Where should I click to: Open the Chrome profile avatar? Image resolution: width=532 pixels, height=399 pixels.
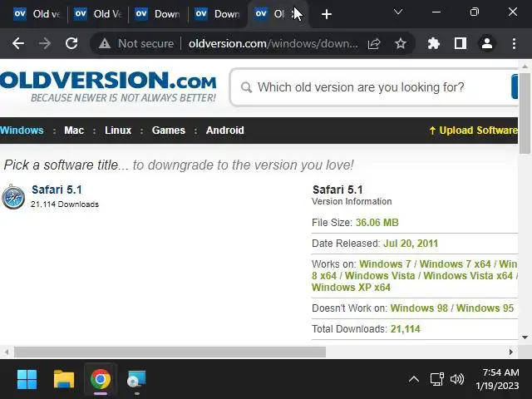[x=487, y=43]
